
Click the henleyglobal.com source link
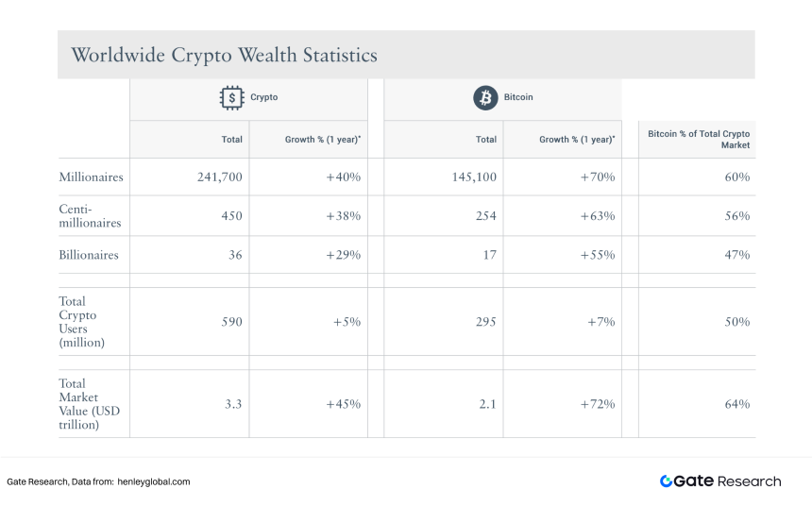pos(154,481)
